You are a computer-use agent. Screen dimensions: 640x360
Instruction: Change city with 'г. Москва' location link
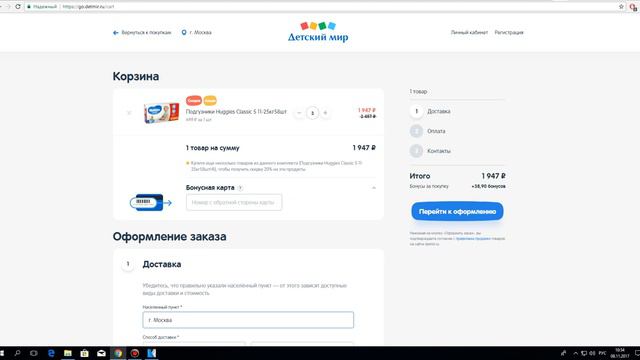click(196, 32)
